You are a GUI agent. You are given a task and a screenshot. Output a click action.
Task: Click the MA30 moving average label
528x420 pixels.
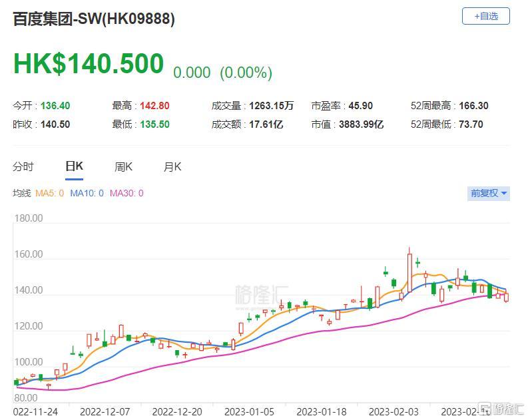pos(127,193)
